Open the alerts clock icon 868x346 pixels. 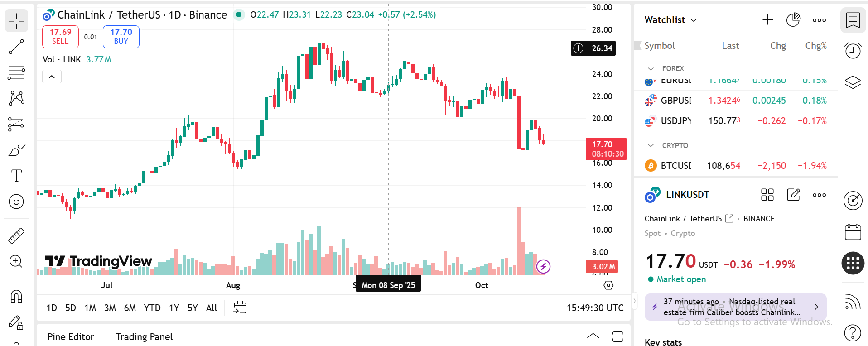coord(853,50)
